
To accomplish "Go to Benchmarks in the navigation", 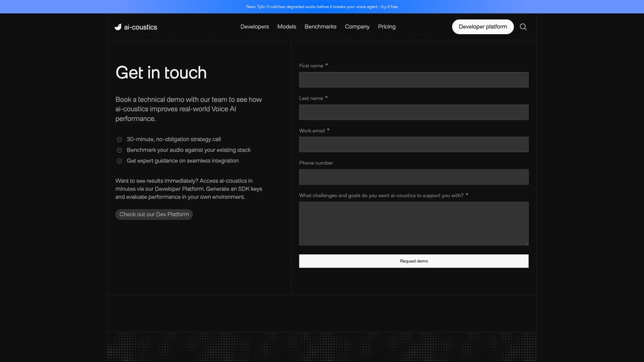I will [x=320, y=27].
